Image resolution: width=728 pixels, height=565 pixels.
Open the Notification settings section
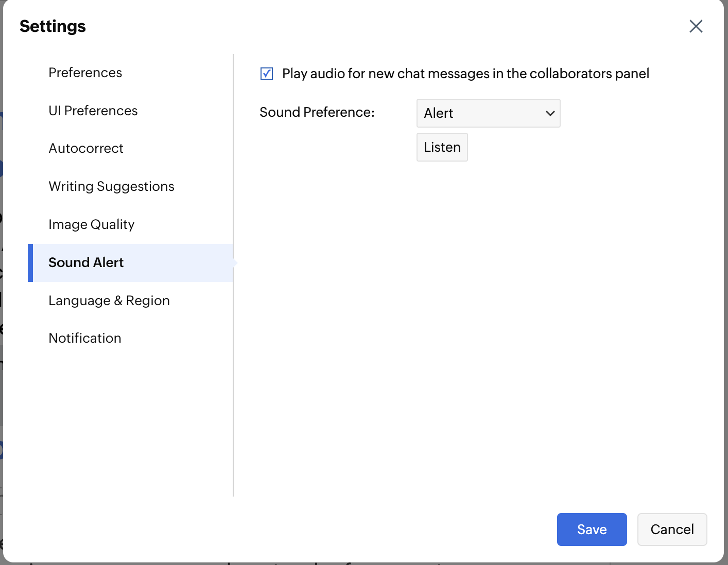click(x=85, y=338)
